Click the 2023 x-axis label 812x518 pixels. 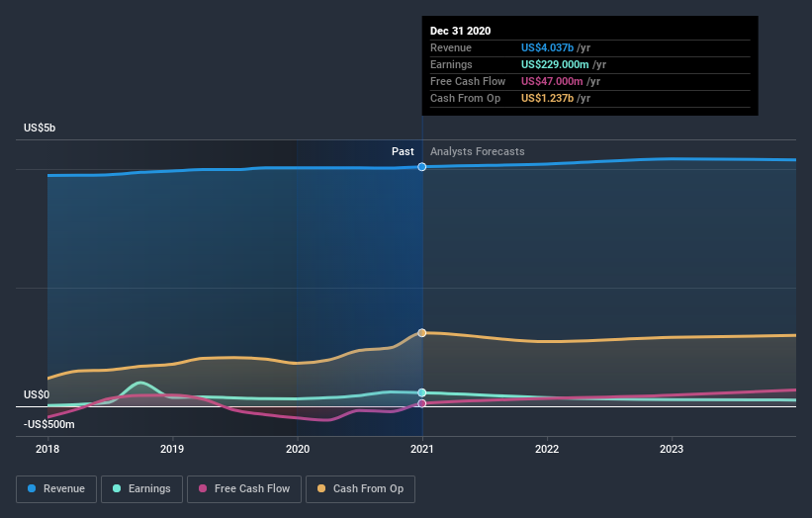[x=672, y=449]
